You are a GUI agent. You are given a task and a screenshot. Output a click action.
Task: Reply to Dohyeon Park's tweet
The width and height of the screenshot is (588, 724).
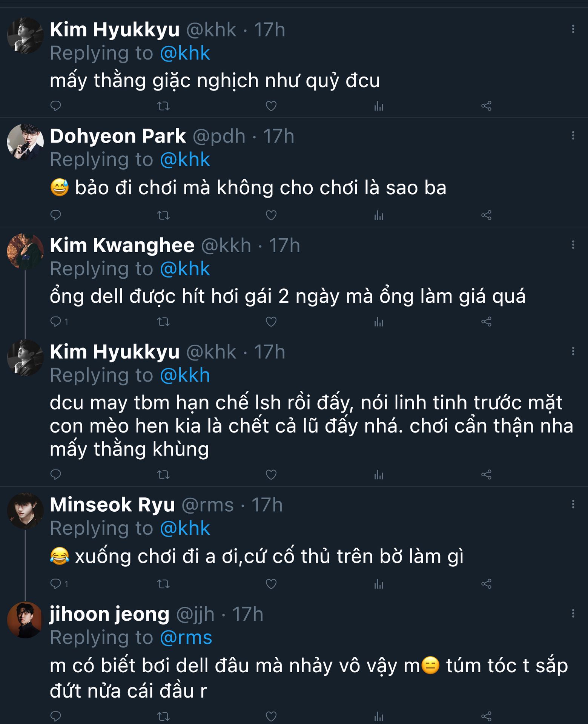[x=56, y=215]
